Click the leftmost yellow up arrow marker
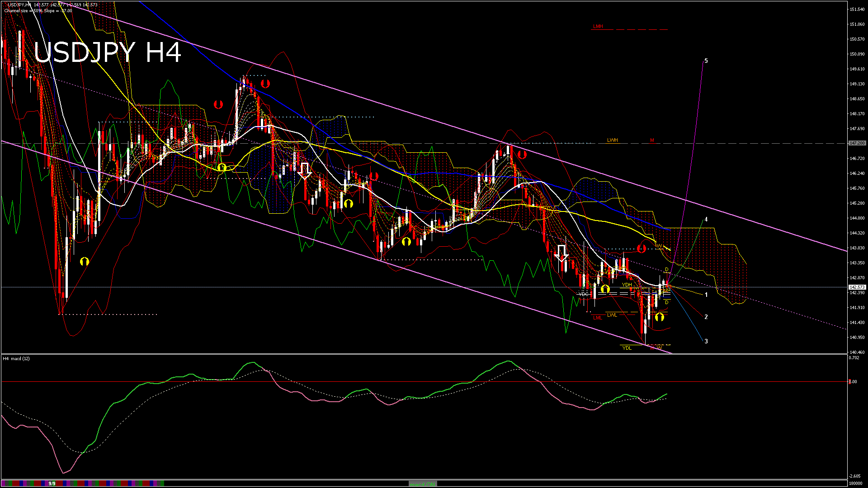The image size is (868, 488). pos(85,261)
